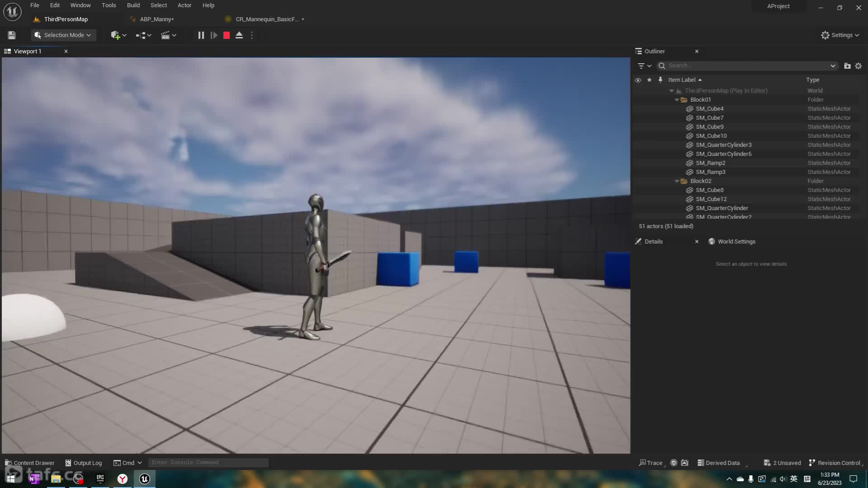
Task: Open the Outliner settings gear
Action: [x=859, y=66]
